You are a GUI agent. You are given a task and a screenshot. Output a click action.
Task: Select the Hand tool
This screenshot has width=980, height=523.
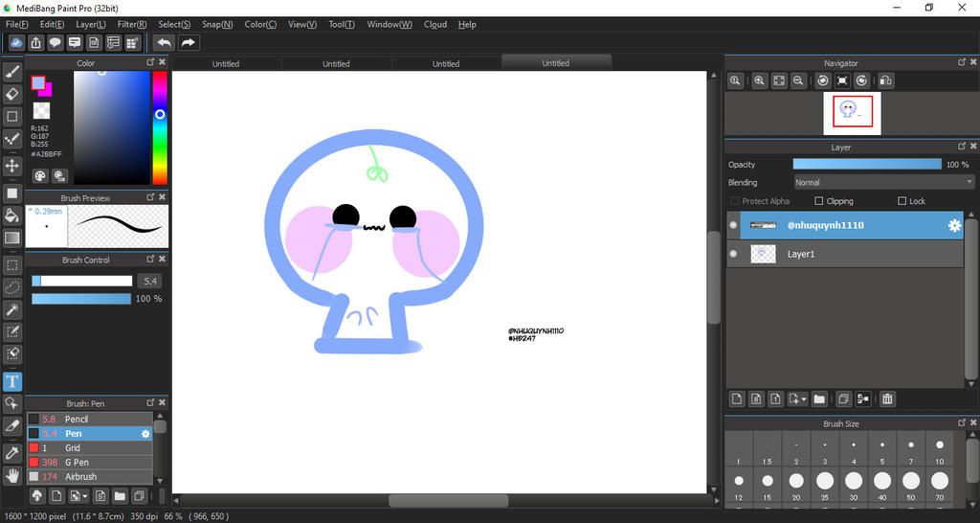click(11, 475)
